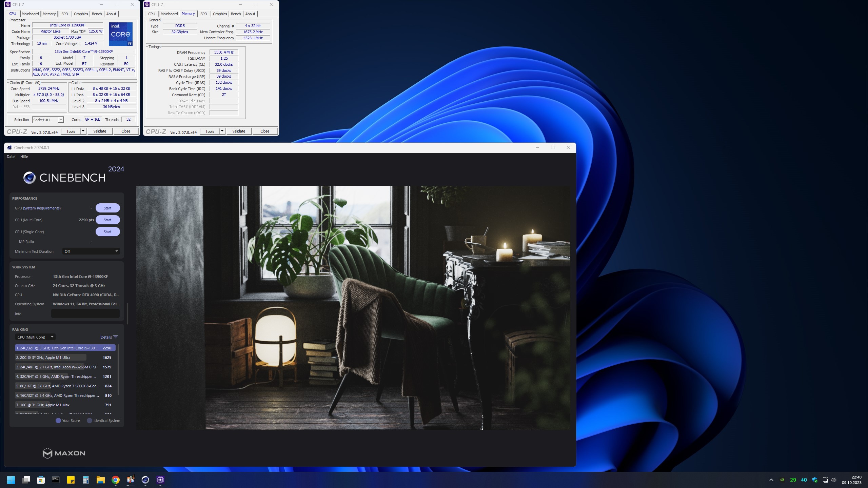Open the Minimum Test Duration dropdown
The image size is (868, 488).
91,251
